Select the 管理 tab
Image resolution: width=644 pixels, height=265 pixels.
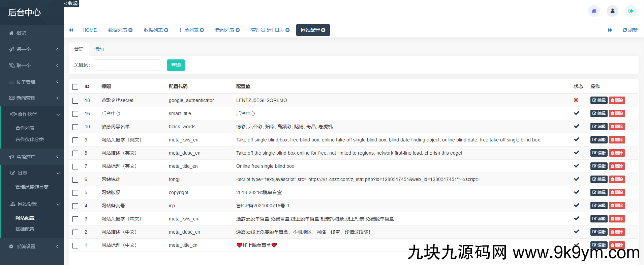point(79,49)
